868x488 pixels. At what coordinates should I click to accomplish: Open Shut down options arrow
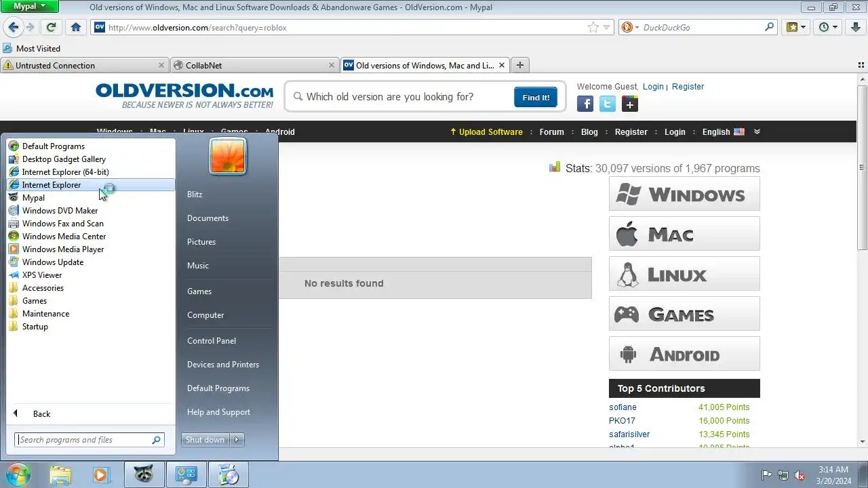(x=237, y=440)
